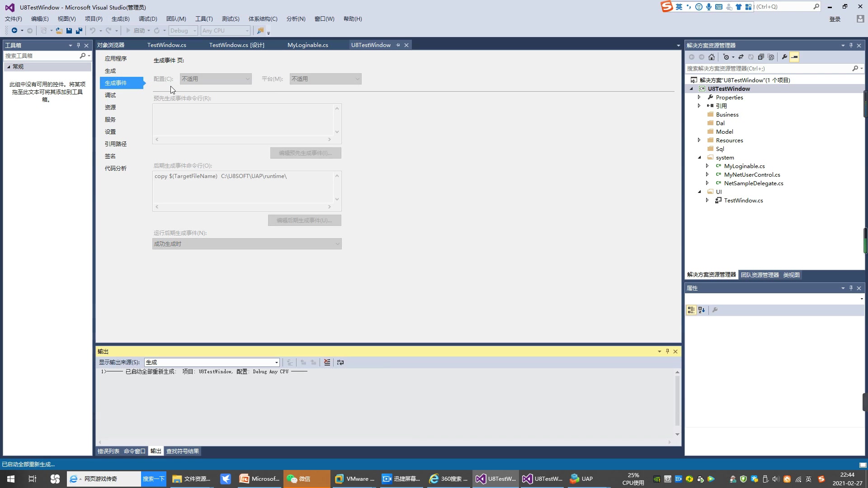Image resolution: width=868 pixels, height=488 pixels.
Task: Open the 工具(T) menu
Action: point(204,19)
